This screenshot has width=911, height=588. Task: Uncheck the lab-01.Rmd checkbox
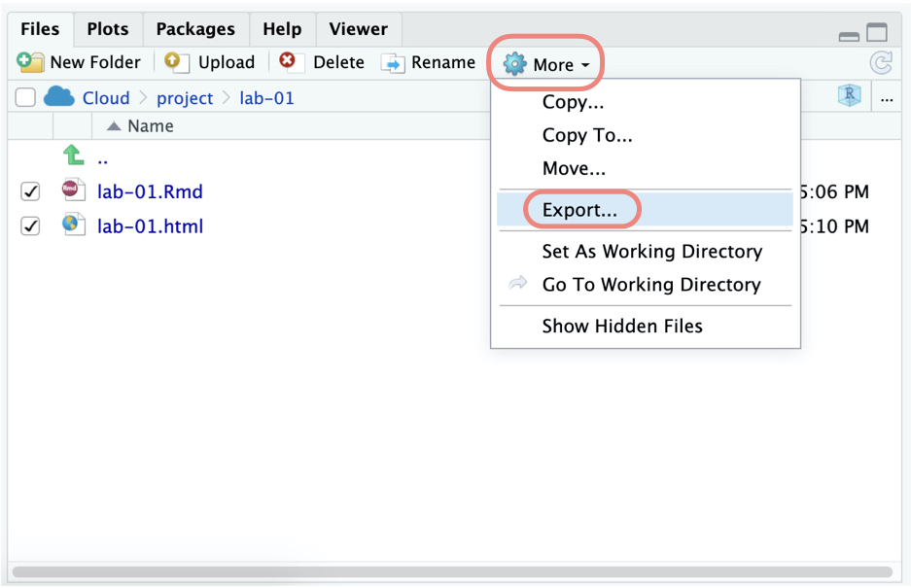[x=30, y=191]
